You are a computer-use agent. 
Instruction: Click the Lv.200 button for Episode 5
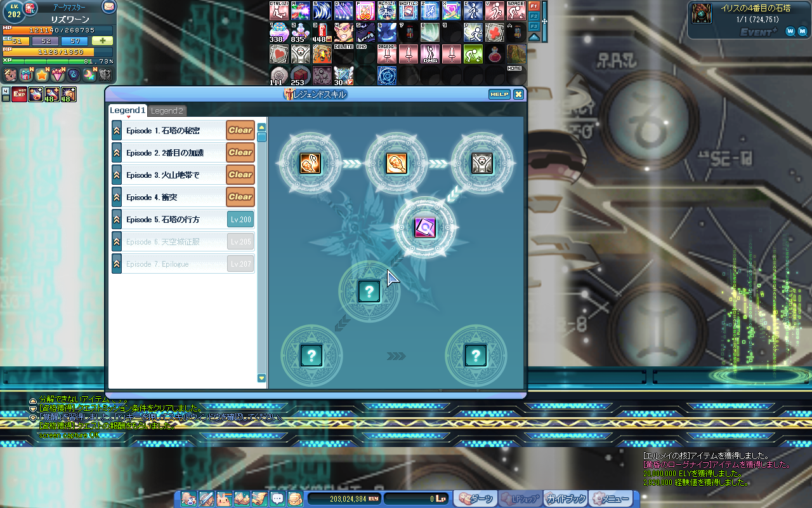(x=240, y=220)
